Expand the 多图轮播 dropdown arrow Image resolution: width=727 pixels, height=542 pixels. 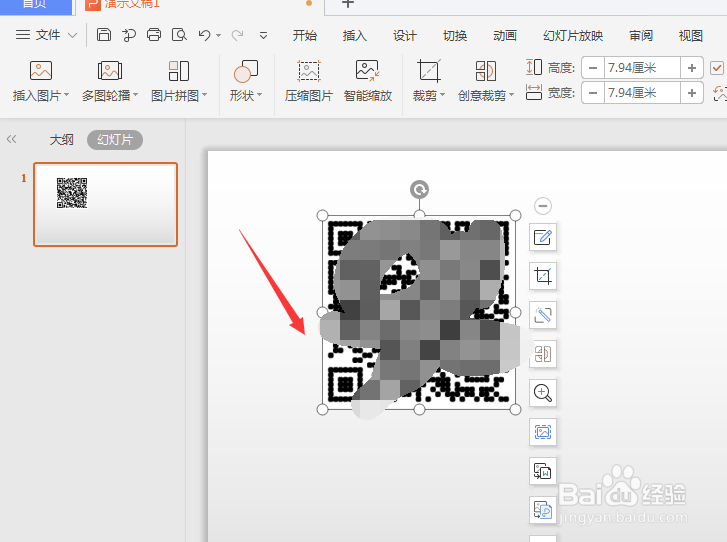point(135,95)
